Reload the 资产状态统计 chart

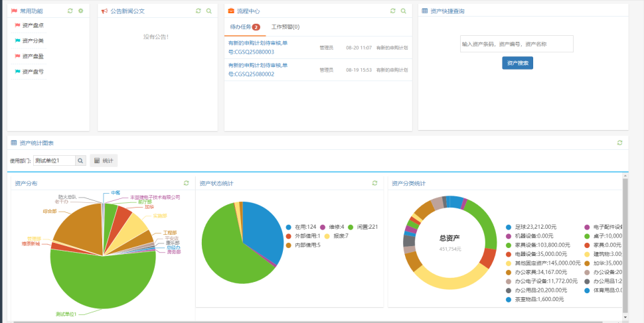coord(374,183)
